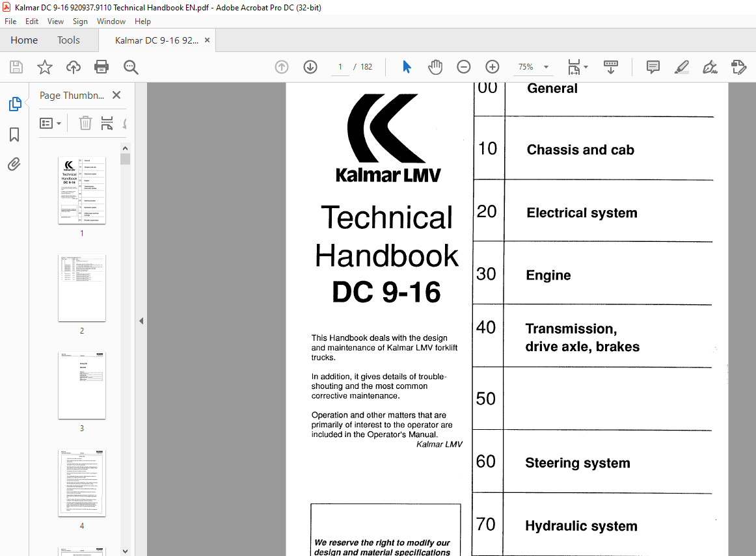The image size is (756, 556).
Task: Open the Comment tool
Action: click(652, 66)
